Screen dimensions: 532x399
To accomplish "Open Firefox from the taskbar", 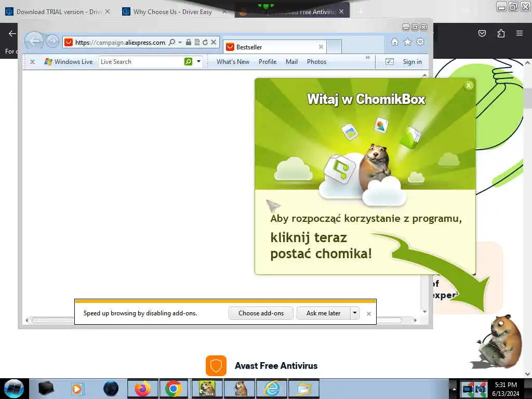I will [143, 389].
